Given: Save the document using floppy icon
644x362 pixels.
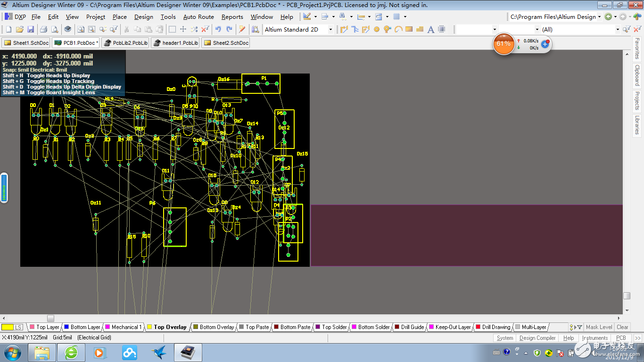Looking at the screenshot, I should click(x=31, y=29).
